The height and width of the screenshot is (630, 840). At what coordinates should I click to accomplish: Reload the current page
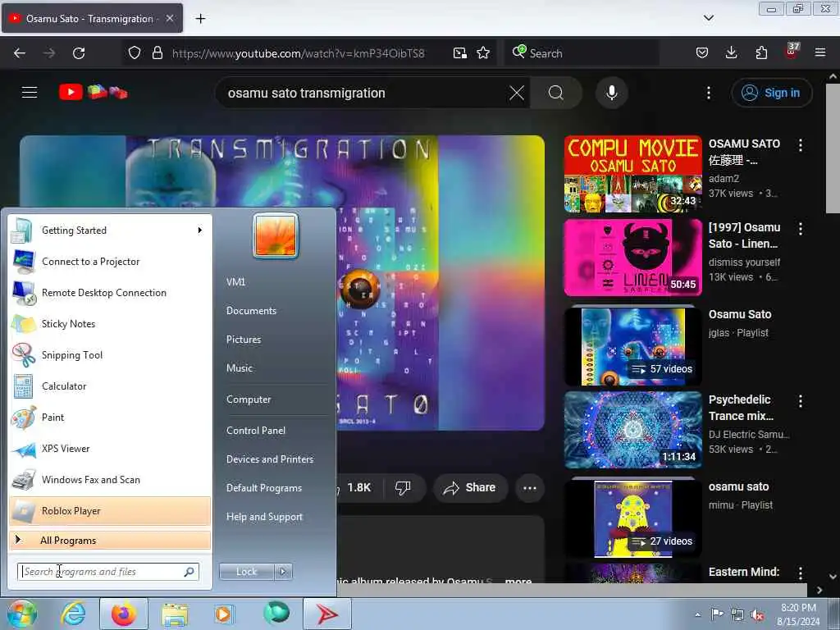79,53
